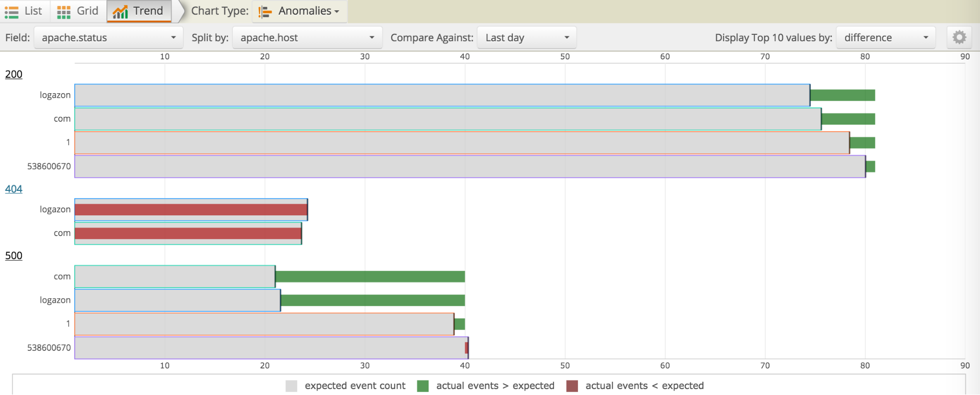Click the Grid view icon

tap(64, 12)
